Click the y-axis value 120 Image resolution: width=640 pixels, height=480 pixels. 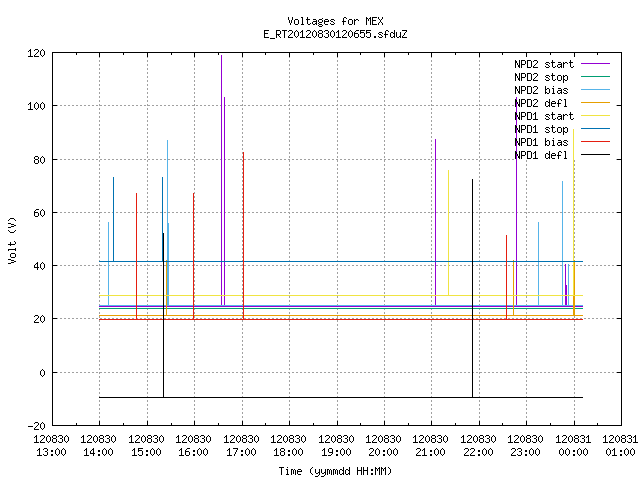pos(36,53)
